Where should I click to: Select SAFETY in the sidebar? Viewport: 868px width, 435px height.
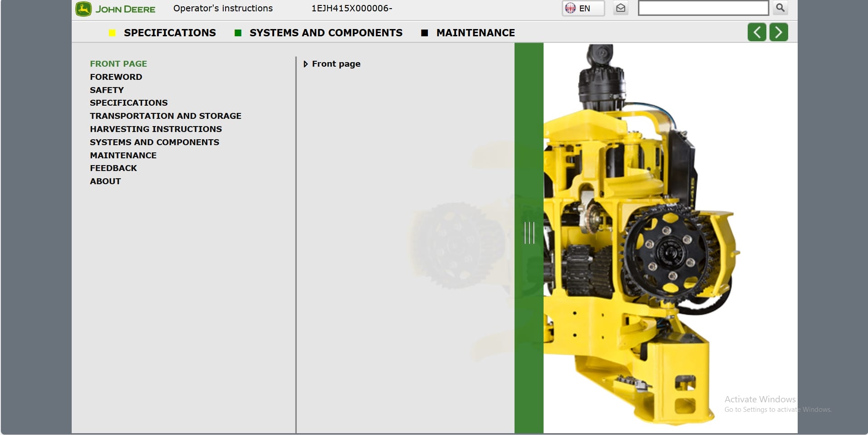[107, 90]
